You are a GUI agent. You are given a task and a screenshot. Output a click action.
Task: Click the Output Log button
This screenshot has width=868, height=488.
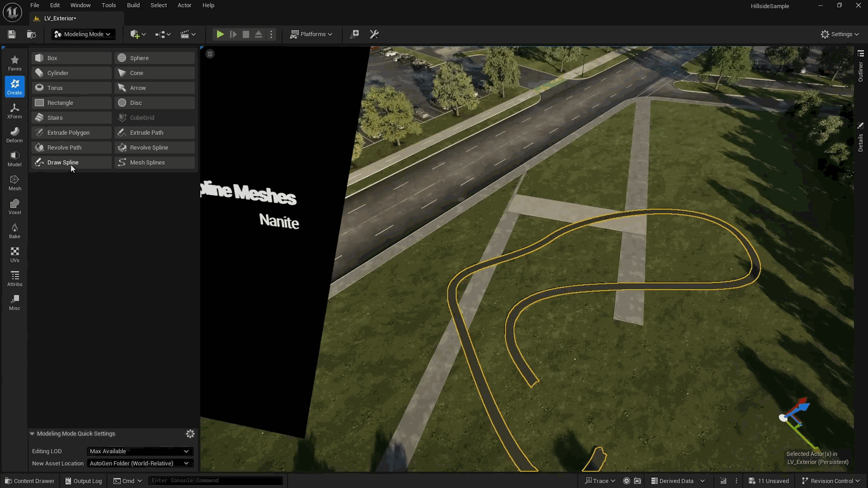[84, 481]
